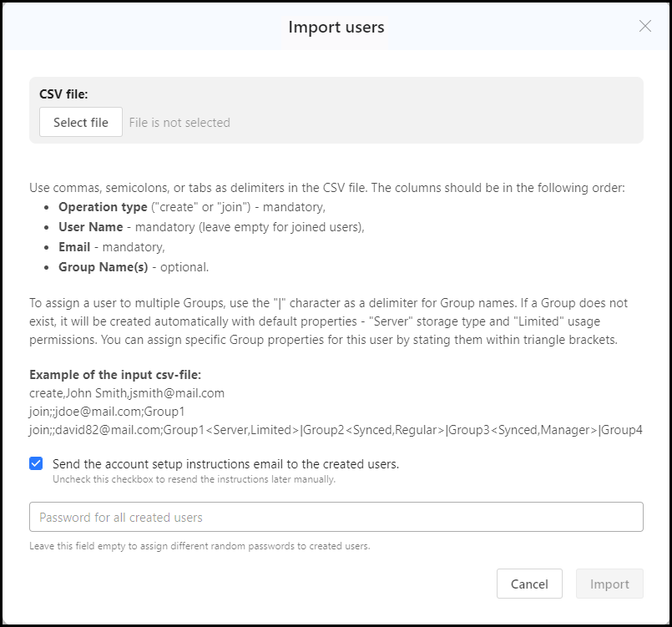
Task: Uncheck the send setup instructions email checkbox
Action: click(36, 463)
